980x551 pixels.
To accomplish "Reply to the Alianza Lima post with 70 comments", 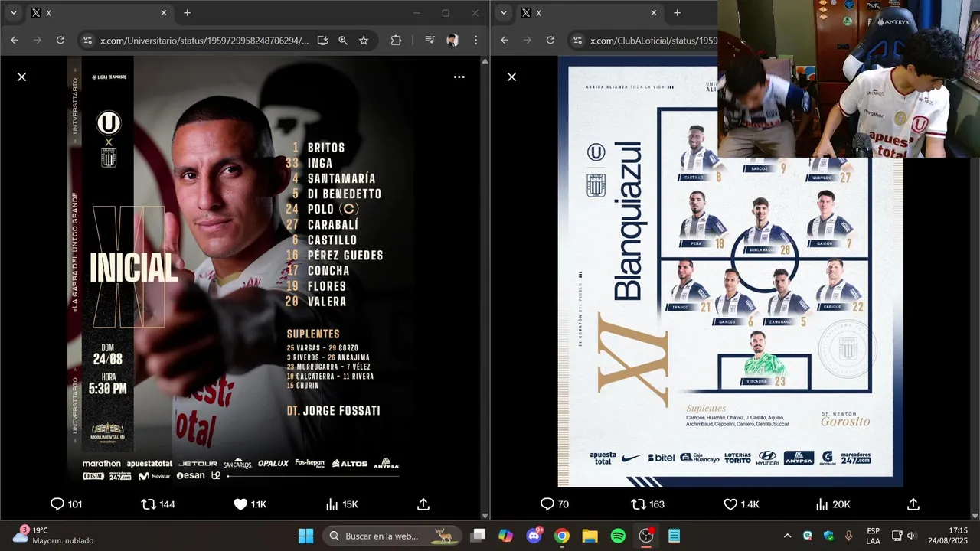I will click(554, 504).
